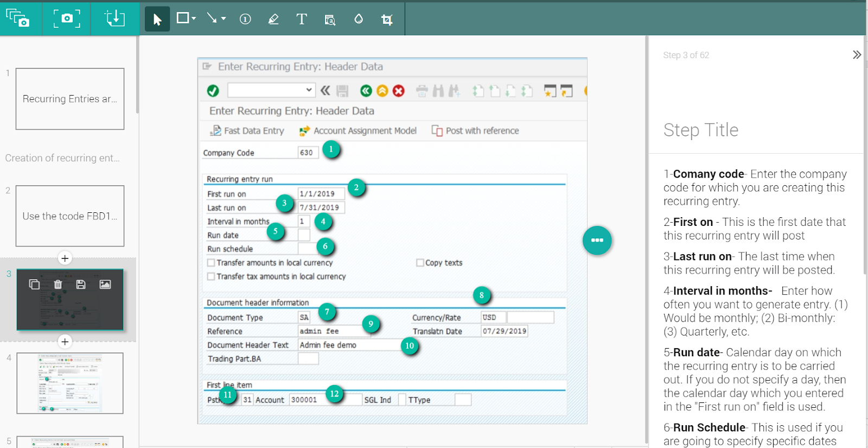868x448 pixels.
Task: Add a new step above step 3
Action: point(65,258)
